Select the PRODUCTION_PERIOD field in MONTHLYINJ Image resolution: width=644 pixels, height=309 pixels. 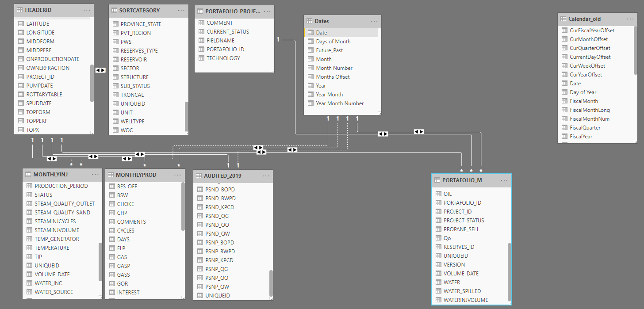click(61, 186)
